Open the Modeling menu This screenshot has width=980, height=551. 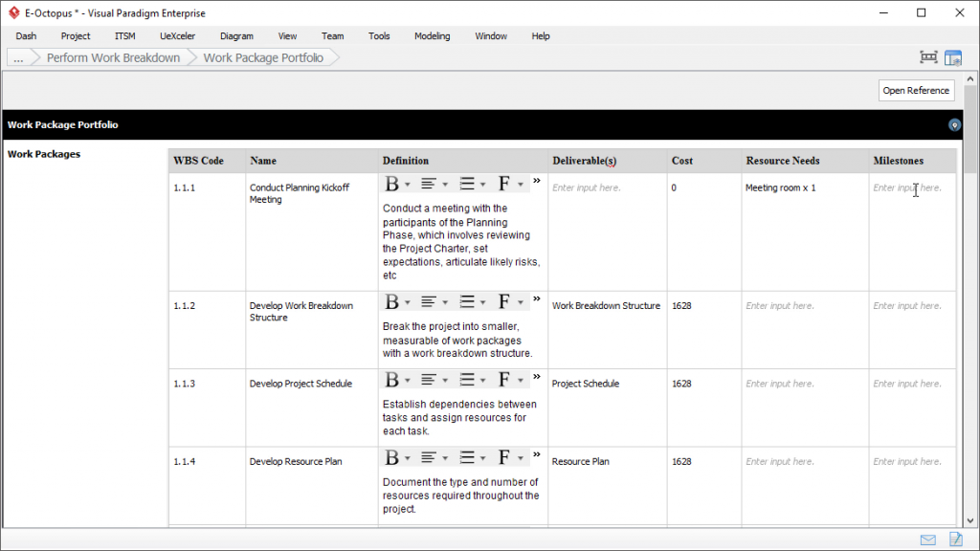(432, 35)
